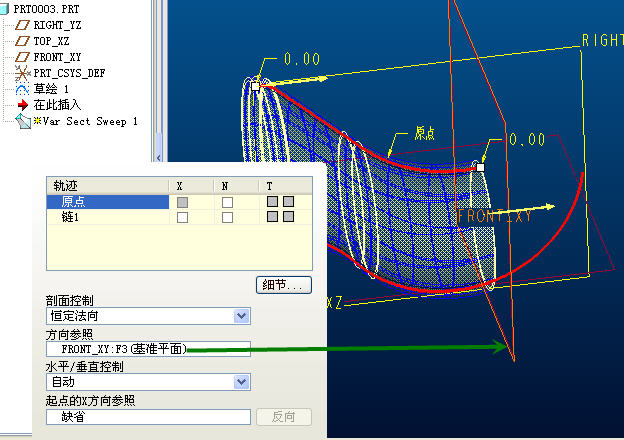Toggle N checkbox for 链1 trajectory
The height and width of the screenshot is (440, 624).
[x=227, y=218]
